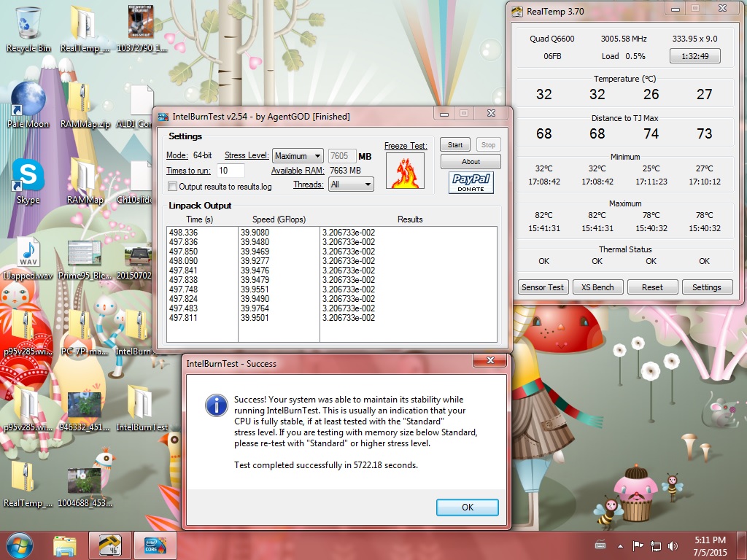Open the RealTemp zip archive below p95v285 folder
747x560 pixels.
coord(28,484)
